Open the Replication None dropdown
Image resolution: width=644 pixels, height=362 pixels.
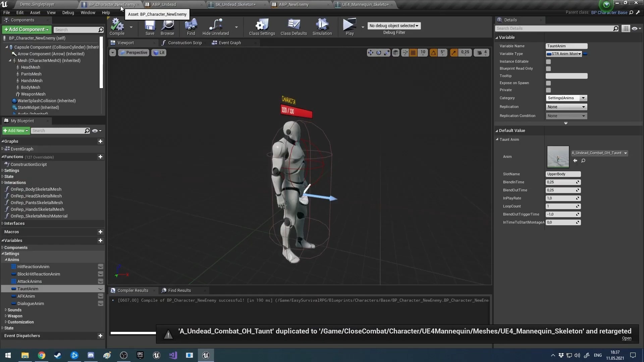click(566, 107)
